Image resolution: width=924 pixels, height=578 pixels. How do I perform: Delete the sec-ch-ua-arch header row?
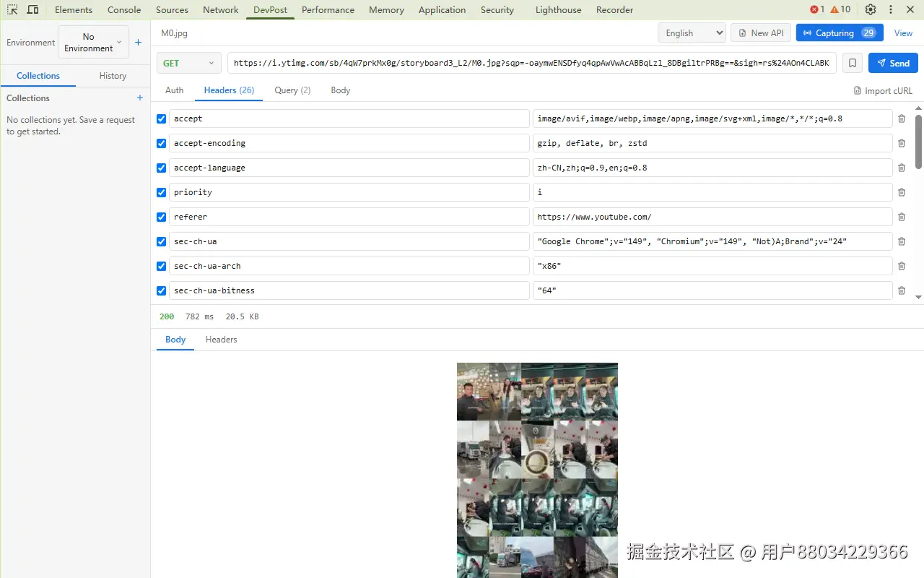(x=902, y=266)
